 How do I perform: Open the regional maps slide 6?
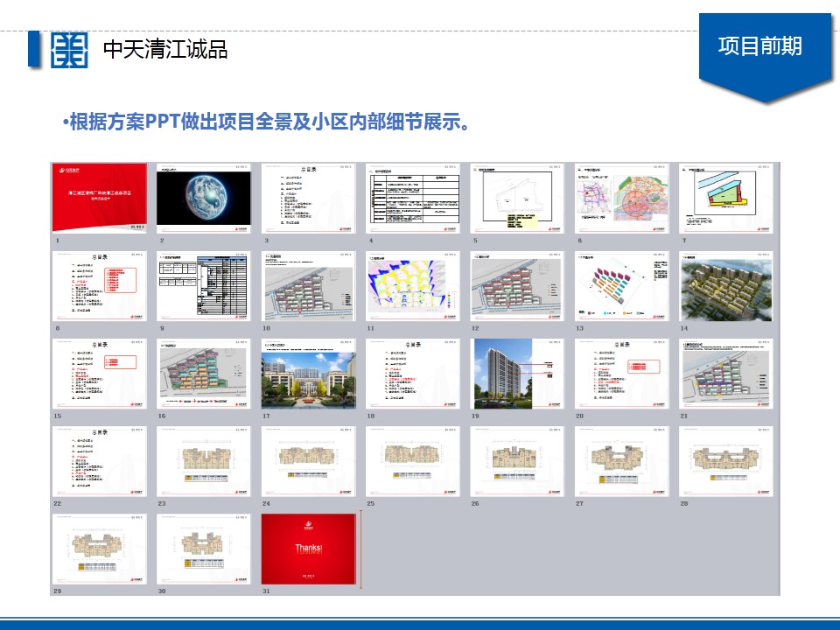(x=622, y=198)
